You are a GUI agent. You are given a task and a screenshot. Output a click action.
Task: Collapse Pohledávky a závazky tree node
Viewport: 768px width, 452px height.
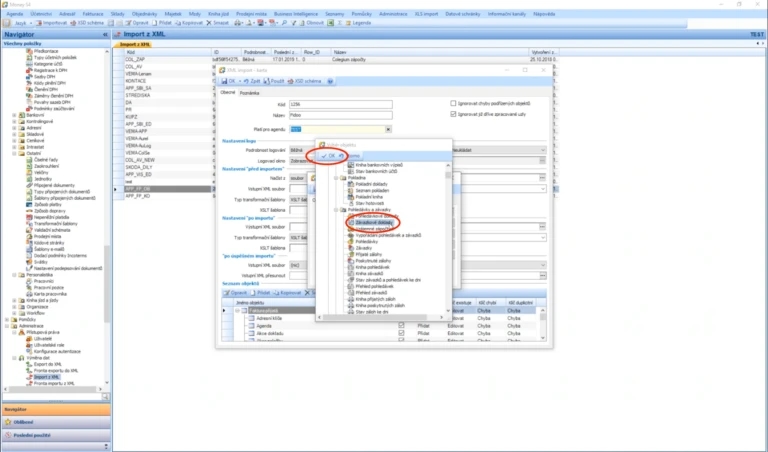[336, 210]
